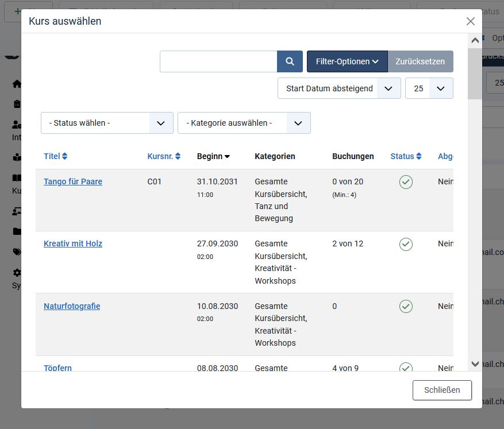The height and width of the screenshot is (429, 504).
Task: Click the dialog vertical scrollbar thumb
Action: click(x=475, y=74)
